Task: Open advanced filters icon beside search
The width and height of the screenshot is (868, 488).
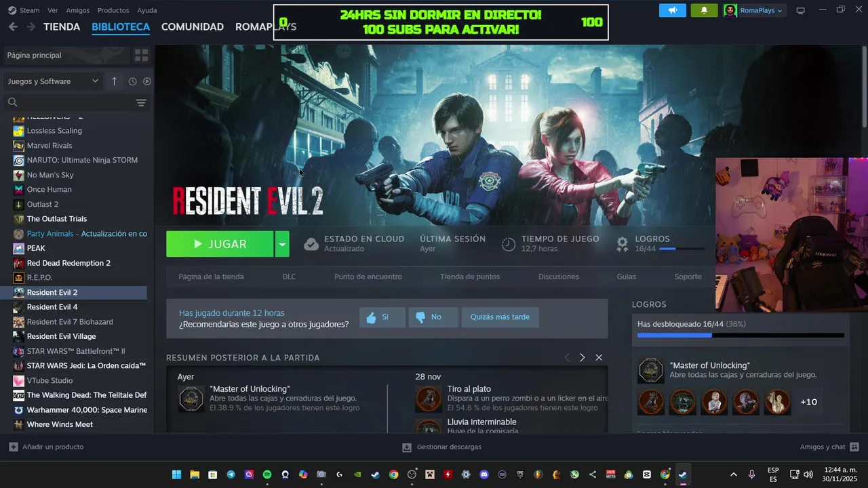Action: coord(141,102)
